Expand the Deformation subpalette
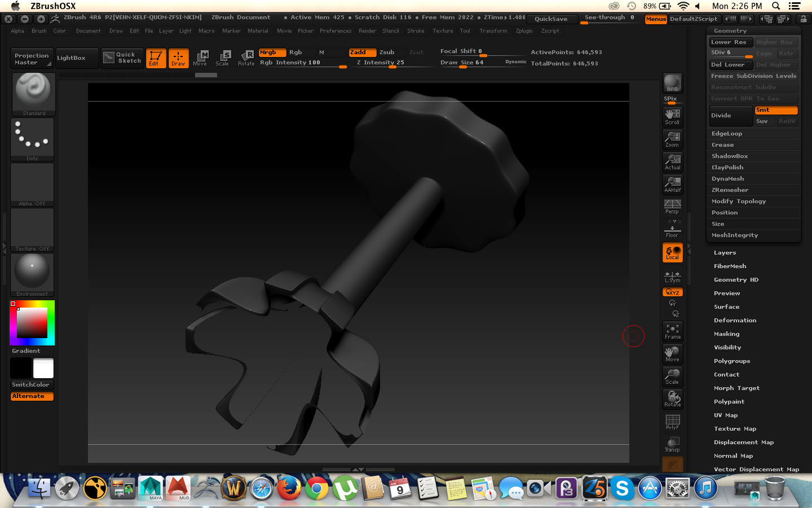 pos(735,321)
